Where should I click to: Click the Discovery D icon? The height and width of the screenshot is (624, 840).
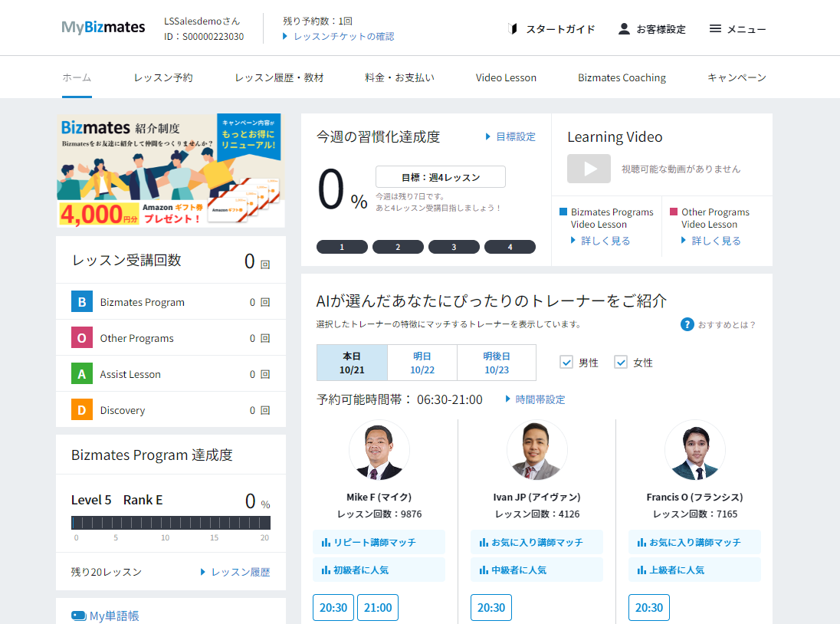82,409
